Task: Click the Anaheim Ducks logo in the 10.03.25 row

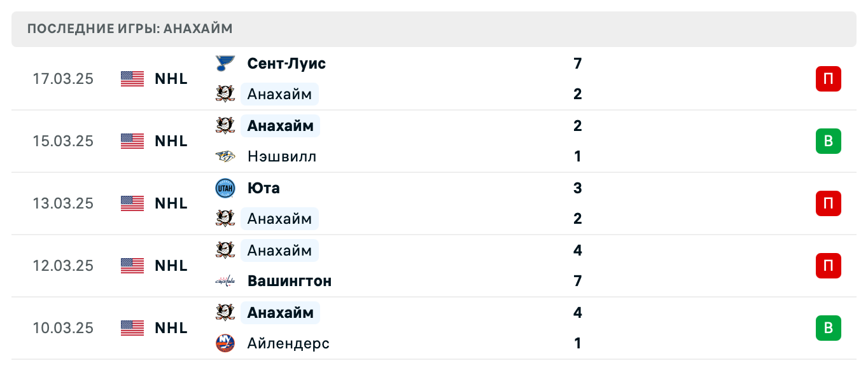Action: pyautogui.click(x=225, y=313)
